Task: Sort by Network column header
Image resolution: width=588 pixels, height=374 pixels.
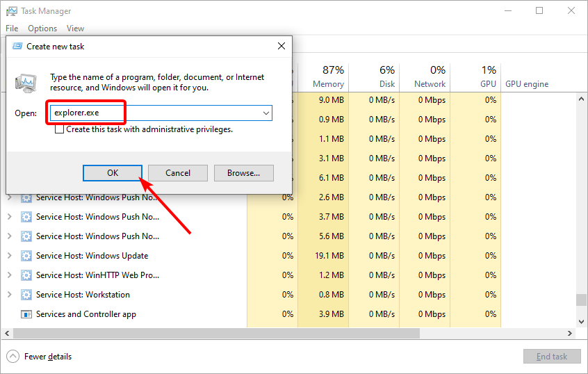Action: [x=425, y=76]
